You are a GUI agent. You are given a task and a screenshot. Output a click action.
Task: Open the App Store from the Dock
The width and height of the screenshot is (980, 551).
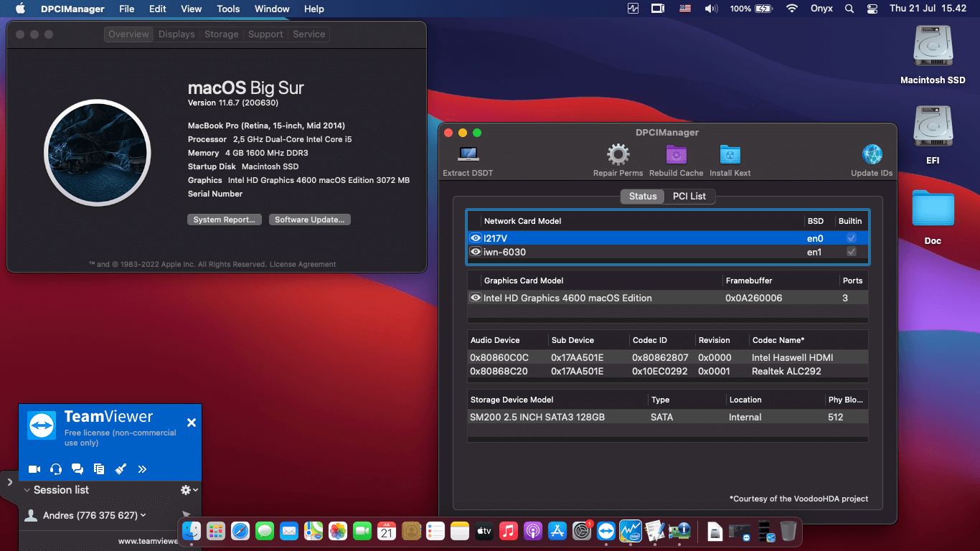point(557,531)
